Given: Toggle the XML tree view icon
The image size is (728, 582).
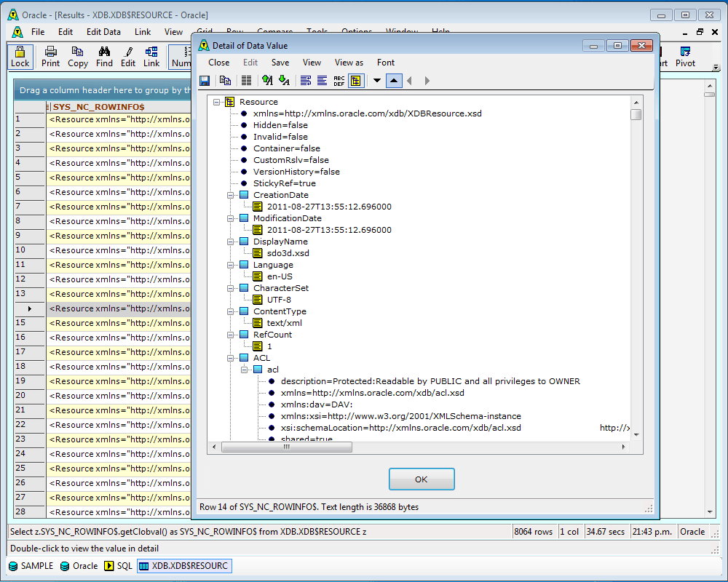Looking at the screenshot, I should pos(356,81).
